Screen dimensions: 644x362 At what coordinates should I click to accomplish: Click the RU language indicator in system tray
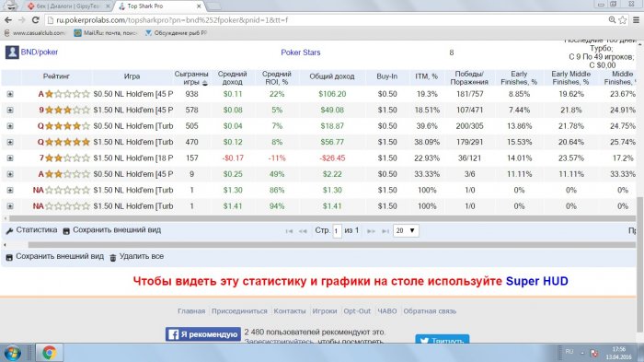(569, 352)
